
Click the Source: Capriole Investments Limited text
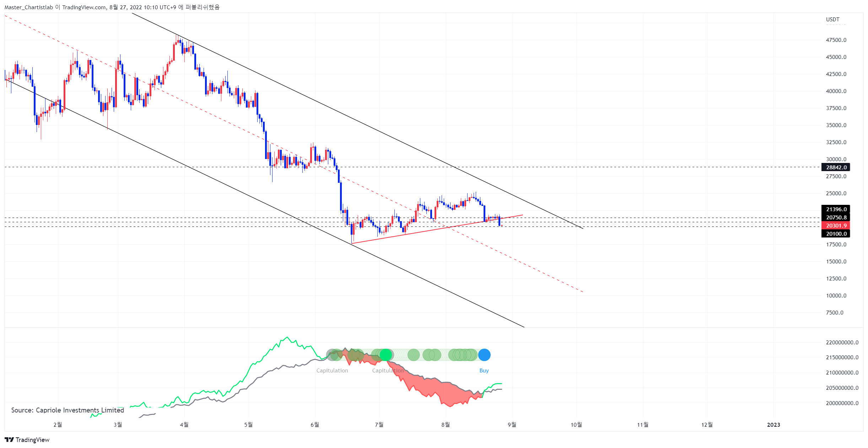pos(68,410)
